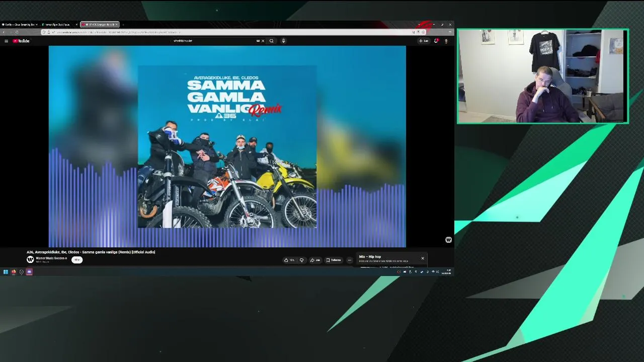644x362 pixels.
Task: Open the browser icon in the taskbar
Action: click(14, 272)
